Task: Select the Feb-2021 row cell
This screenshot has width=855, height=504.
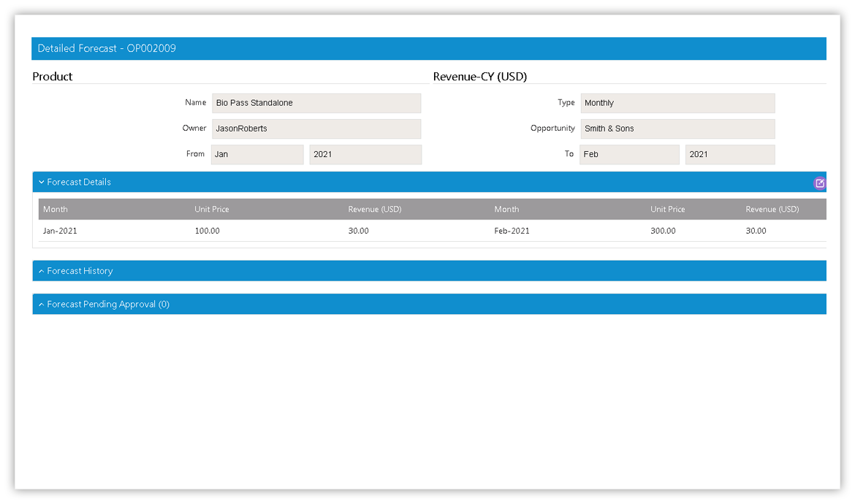Action: pyautogui.click(x=512, y=231)
